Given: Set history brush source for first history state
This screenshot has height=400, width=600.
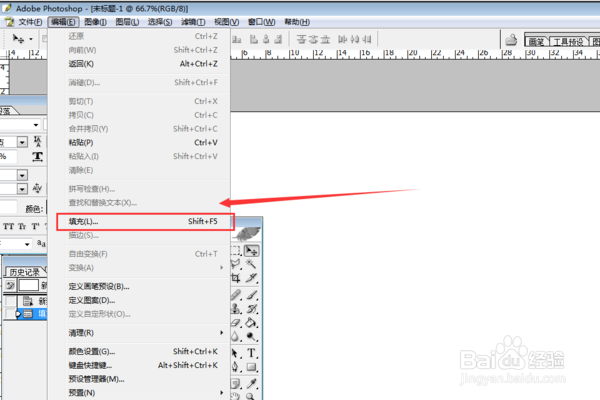Looking at the screenshot, I should [x=10, y=301].
